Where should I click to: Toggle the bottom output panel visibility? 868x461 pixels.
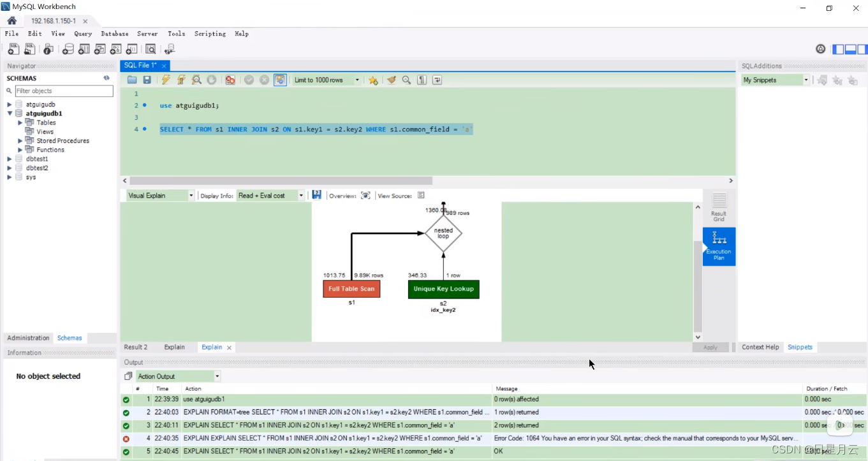850,49
